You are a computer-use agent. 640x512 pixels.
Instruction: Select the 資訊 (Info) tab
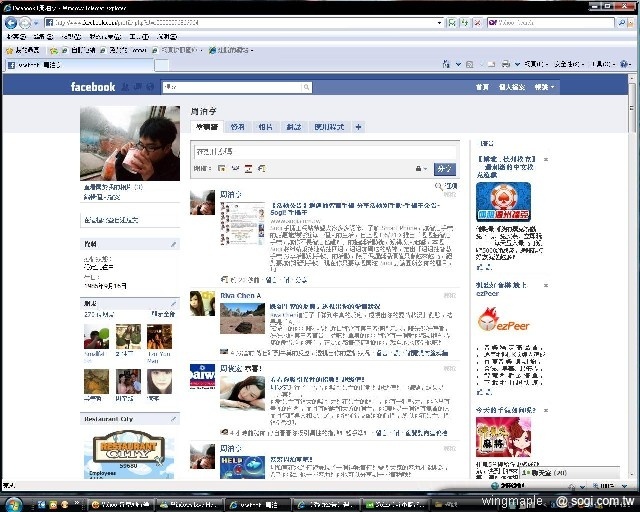(x=238, y=127)
